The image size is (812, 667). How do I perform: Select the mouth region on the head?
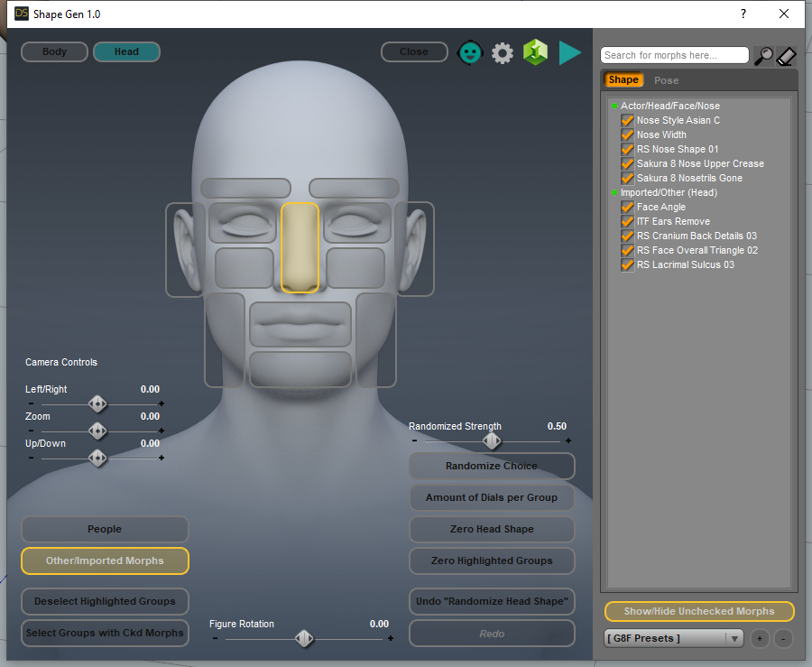pos(300,325)
